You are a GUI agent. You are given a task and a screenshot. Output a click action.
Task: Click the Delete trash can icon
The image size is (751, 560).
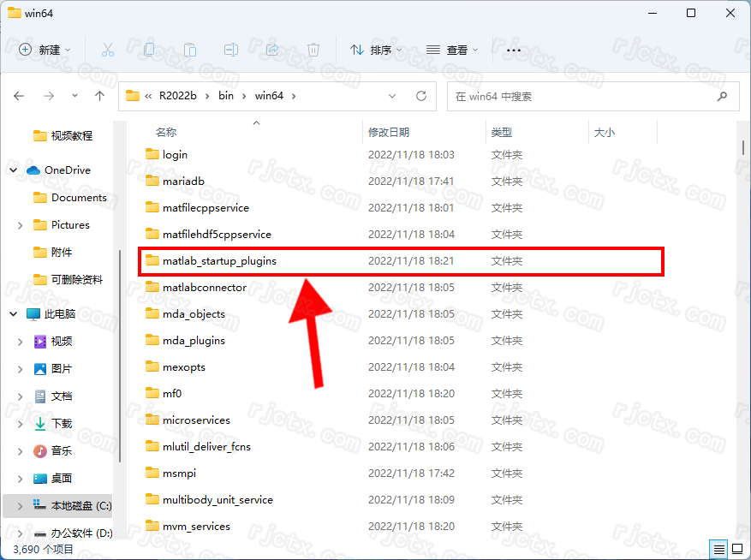(313, 50)
